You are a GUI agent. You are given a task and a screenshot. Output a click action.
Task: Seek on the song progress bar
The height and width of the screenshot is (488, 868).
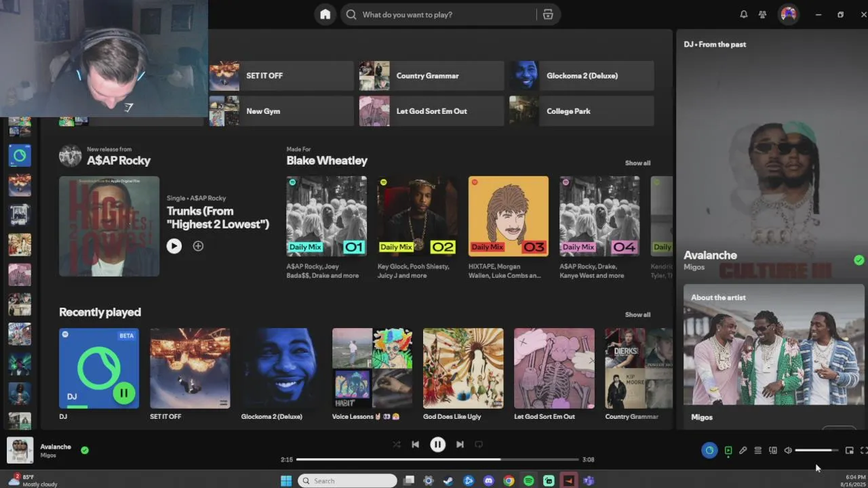(x=437, y=460)
